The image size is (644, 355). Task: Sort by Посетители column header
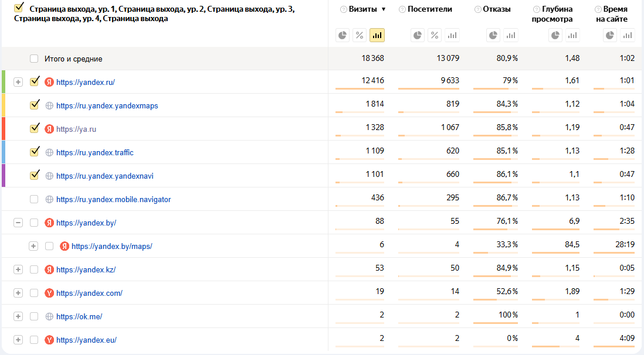click(x=429, y=9)
